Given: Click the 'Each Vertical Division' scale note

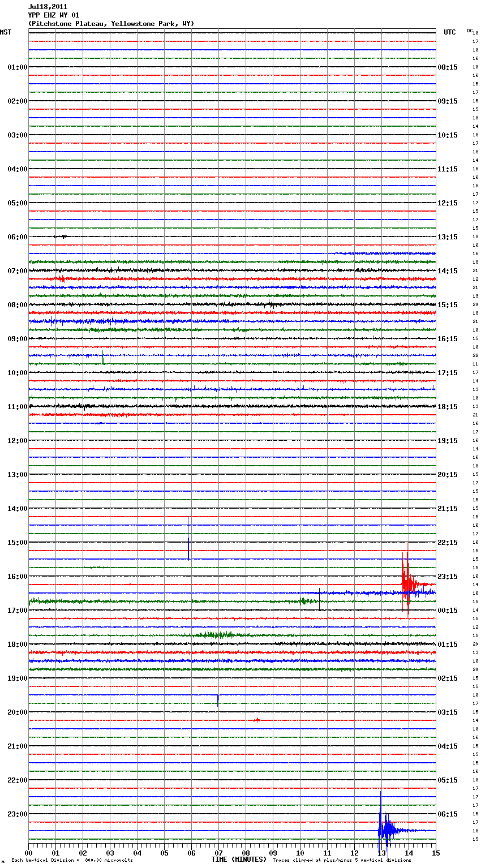Looking at the screenshot, I should (x=72, y=861).
